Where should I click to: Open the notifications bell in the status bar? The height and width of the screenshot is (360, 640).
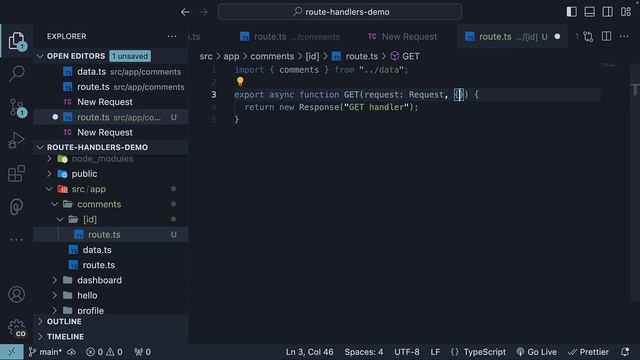(625, 352)
